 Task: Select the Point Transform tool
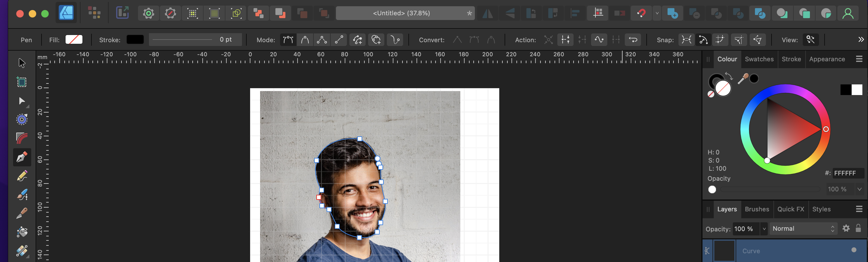pyautogui.click(x=22, y=119)
